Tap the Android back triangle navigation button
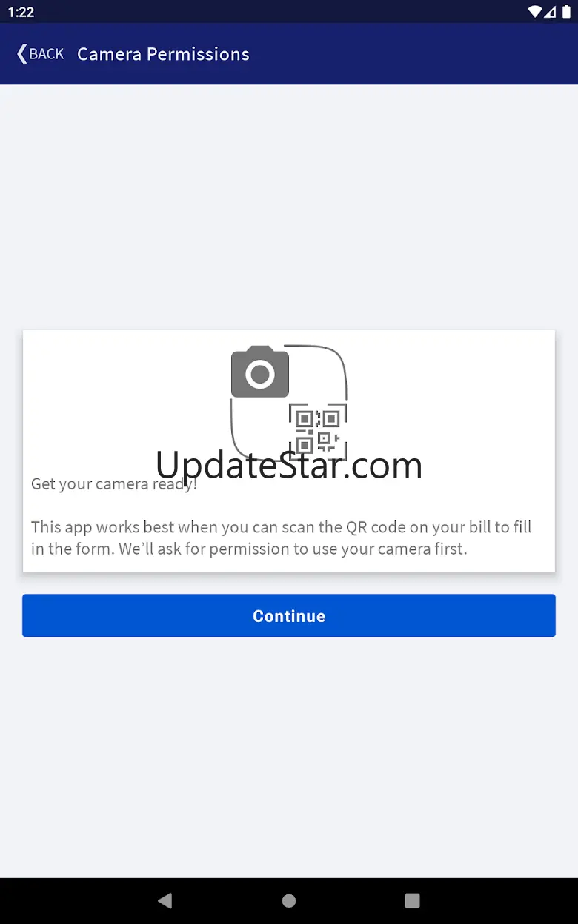Screen dimensions: 578x924 (x=165, y=900)
